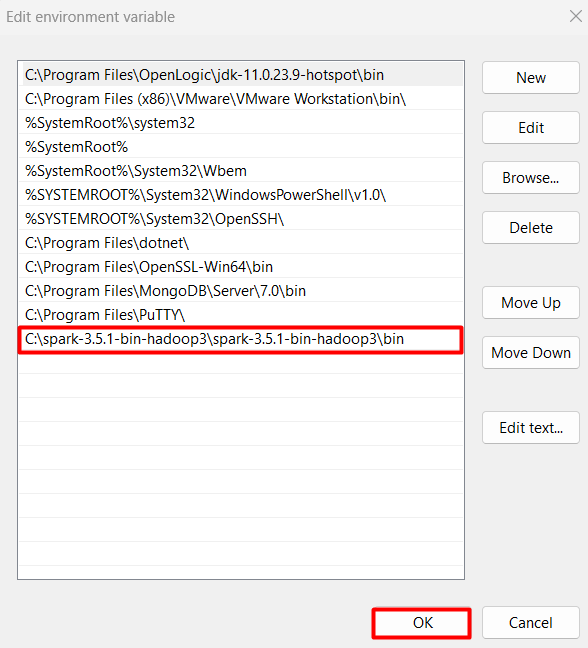
Task: Close the Edit environment variable window
Action: [575, 17]
